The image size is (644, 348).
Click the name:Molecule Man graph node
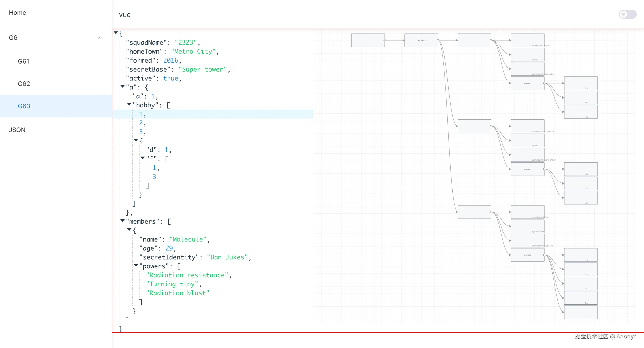pyautogui.click(x=527, y=40)
